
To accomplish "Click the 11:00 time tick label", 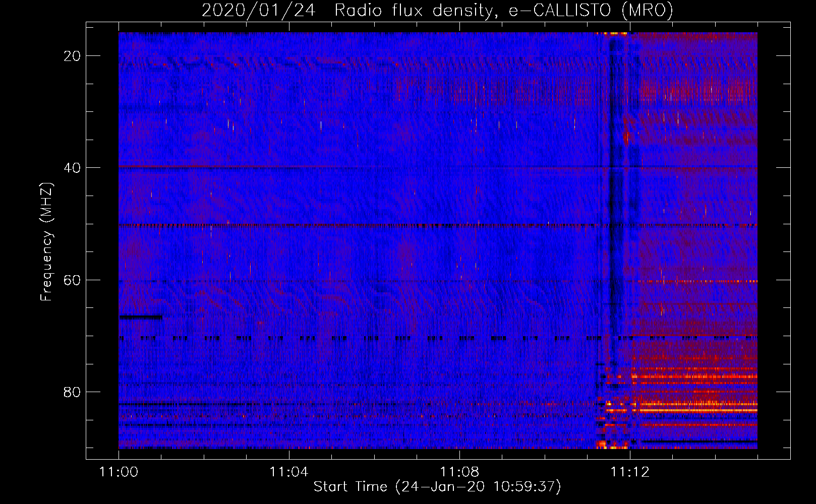I will [119, 472].
